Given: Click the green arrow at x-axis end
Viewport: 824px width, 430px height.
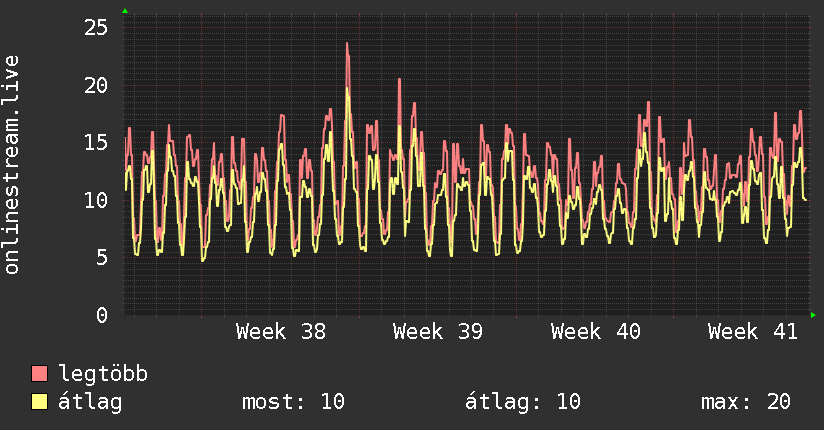Looking at the screenshot, I should click(813, 315).
